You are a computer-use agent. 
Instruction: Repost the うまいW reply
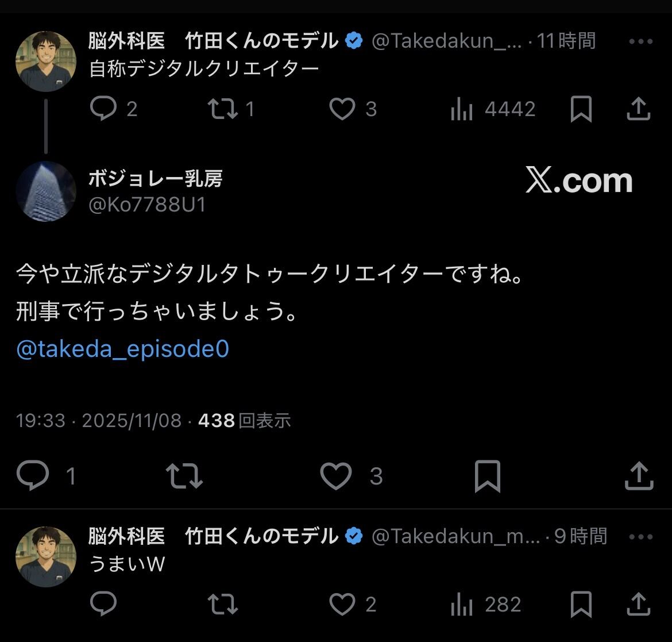(223, 604)
